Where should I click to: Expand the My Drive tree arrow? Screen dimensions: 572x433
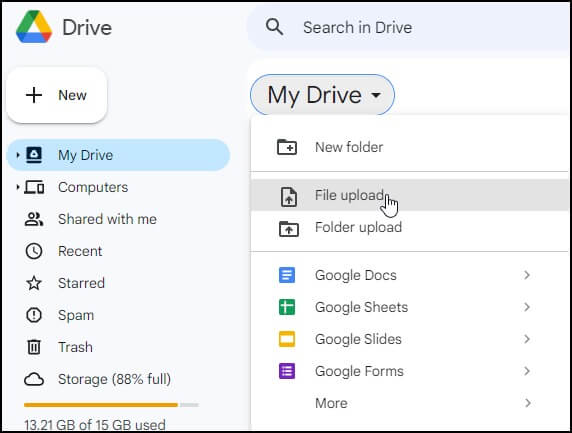coord(18,155)
